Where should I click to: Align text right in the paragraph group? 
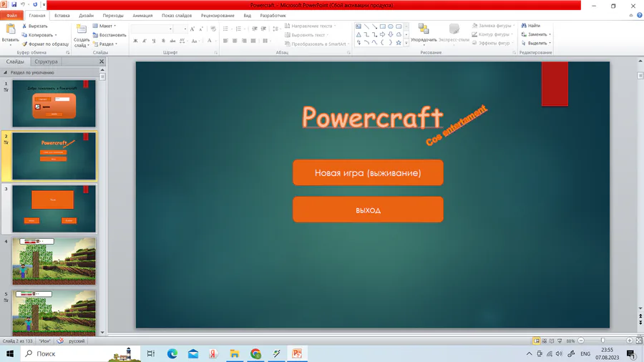(x=244, y=41)
